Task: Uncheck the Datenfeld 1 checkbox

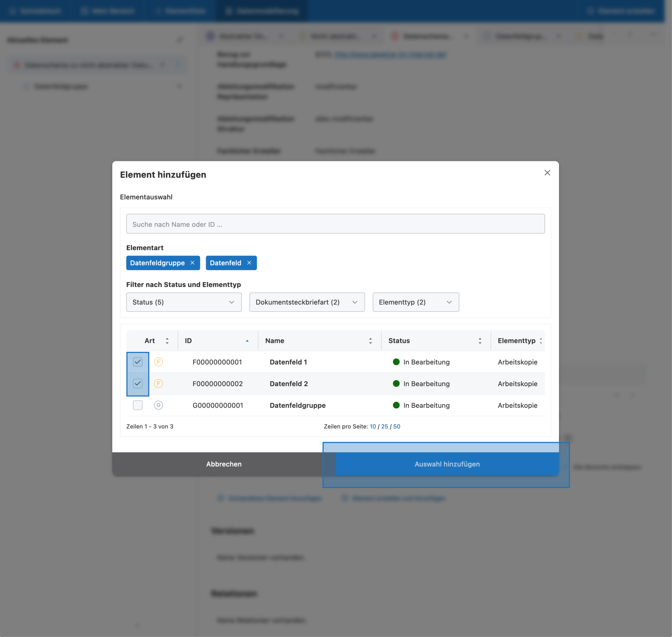Action: (138, 362)
